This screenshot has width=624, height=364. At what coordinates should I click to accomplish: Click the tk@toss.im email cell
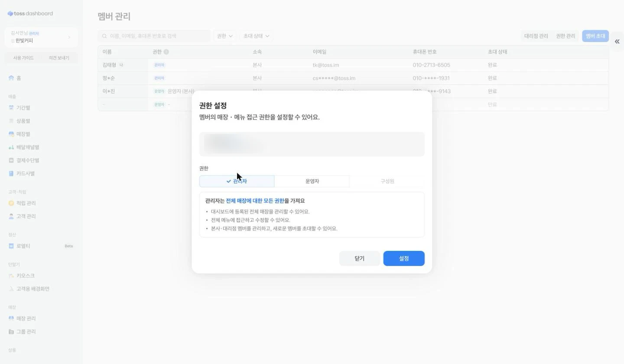point(326,65)
